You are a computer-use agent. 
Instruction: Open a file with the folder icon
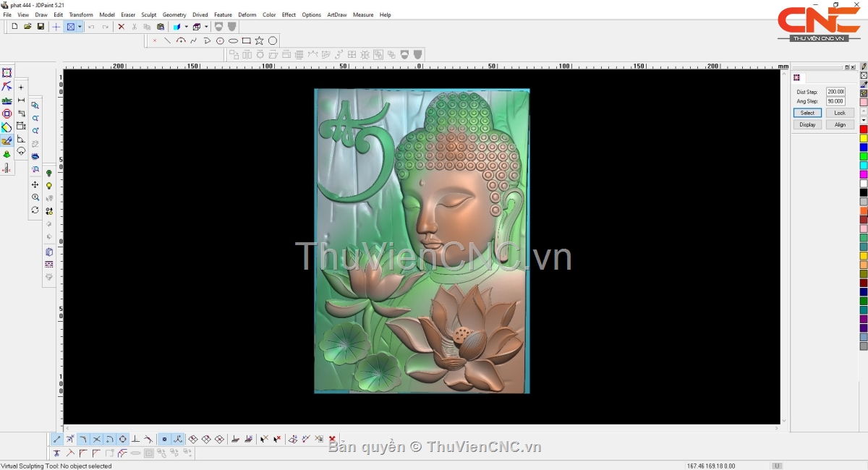click(27, 27)
